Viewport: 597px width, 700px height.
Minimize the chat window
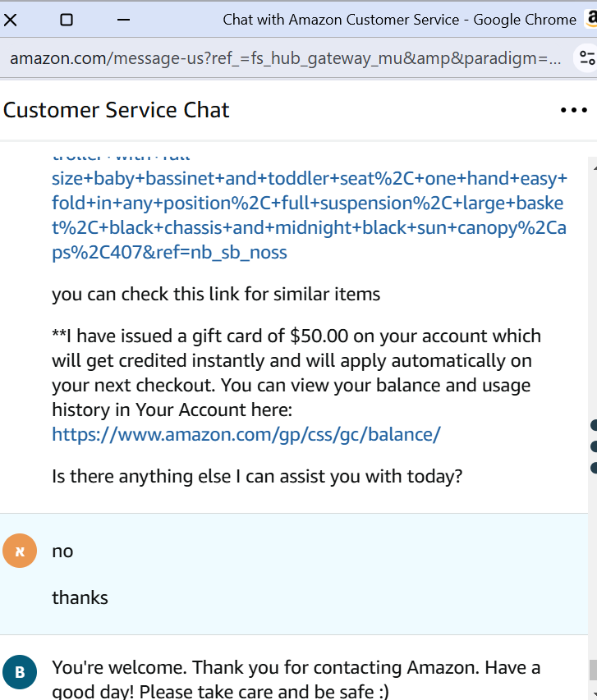coord(124,20)
